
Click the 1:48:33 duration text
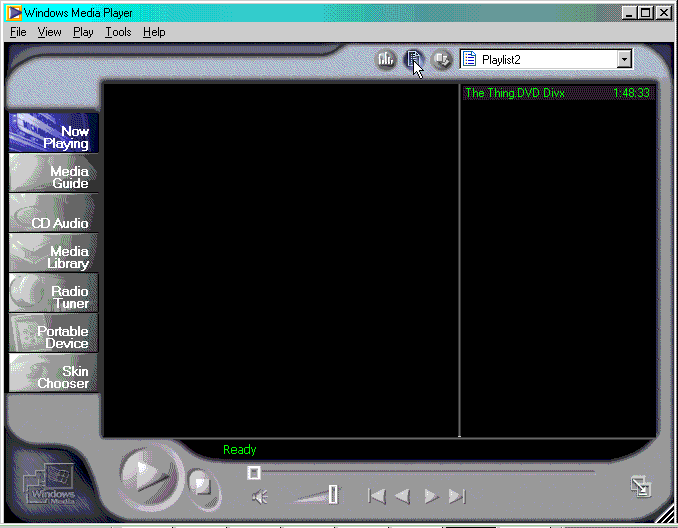pos(631,93)
